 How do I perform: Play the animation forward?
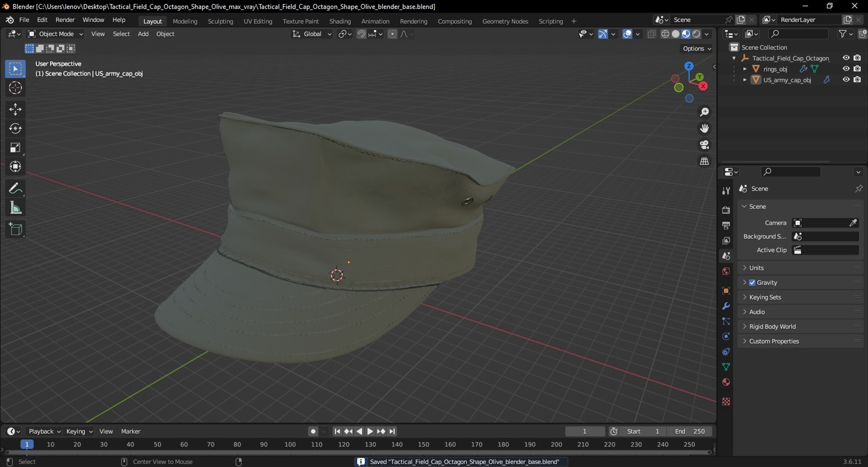click(x=370, y=432)
